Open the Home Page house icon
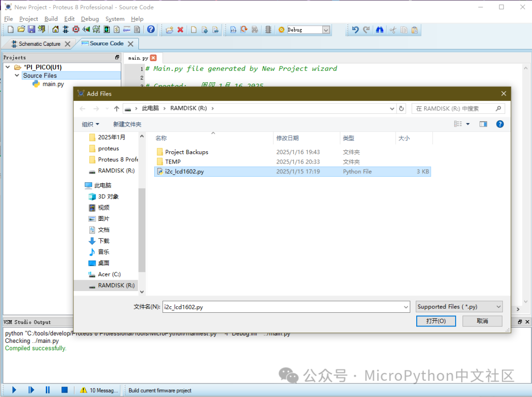This screenshot has height=397, width=532. tap(55, 30)
